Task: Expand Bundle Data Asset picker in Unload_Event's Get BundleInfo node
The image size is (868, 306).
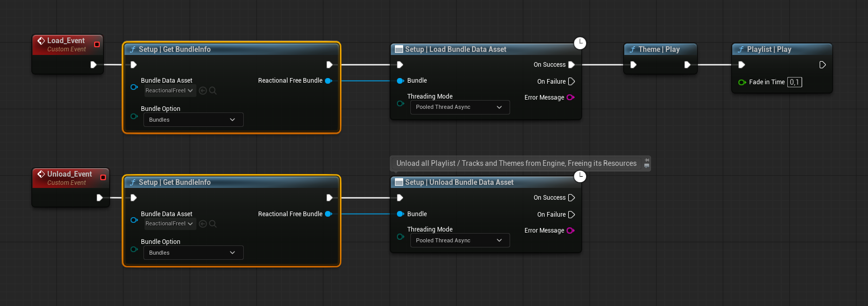Action: 169,224
